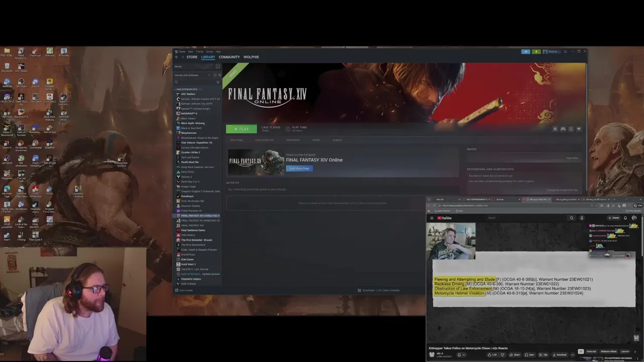Open Steam announcements blue button

pyautogui.click(x=526, y=51)
